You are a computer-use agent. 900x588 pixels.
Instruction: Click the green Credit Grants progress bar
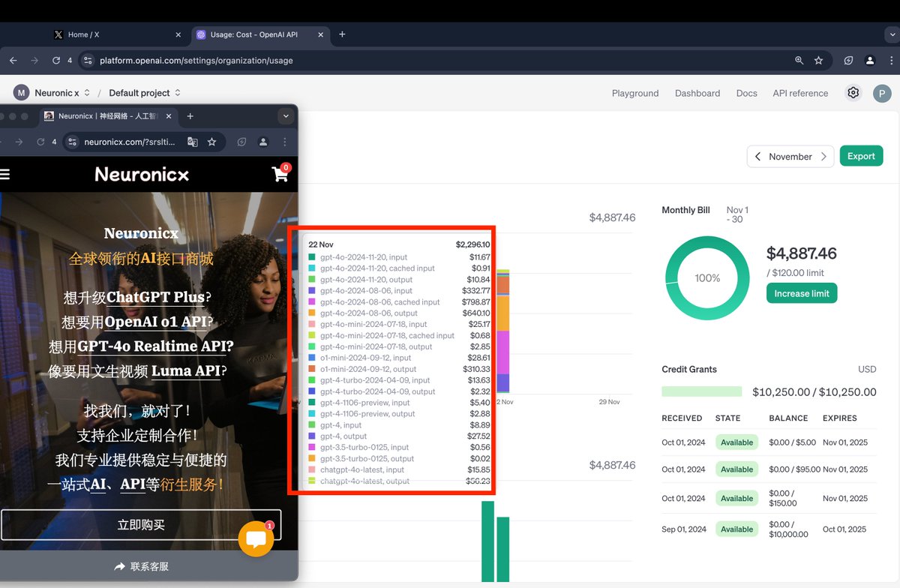pos(702,391)
